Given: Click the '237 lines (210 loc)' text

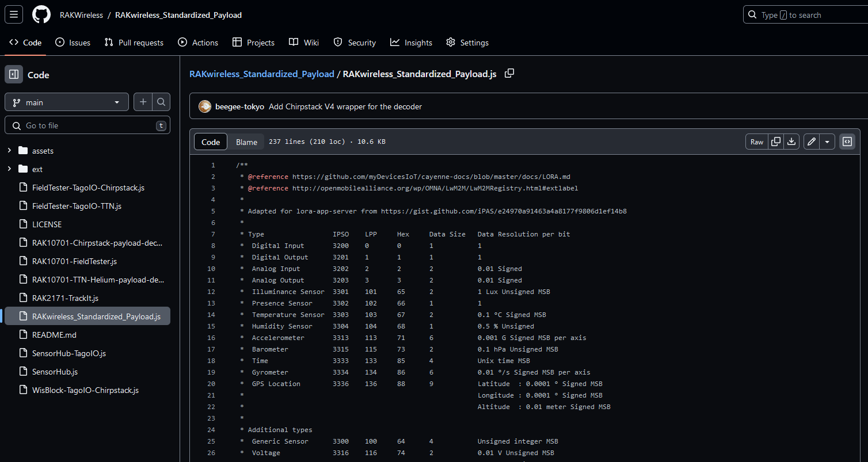Looking at the screenshot, I should 306,142.
